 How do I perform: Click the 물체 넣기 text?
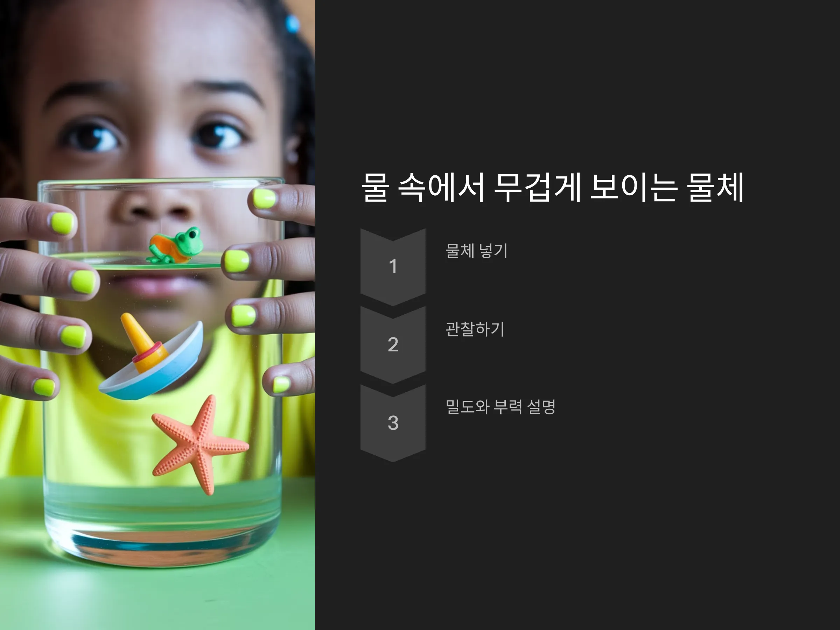476,251
